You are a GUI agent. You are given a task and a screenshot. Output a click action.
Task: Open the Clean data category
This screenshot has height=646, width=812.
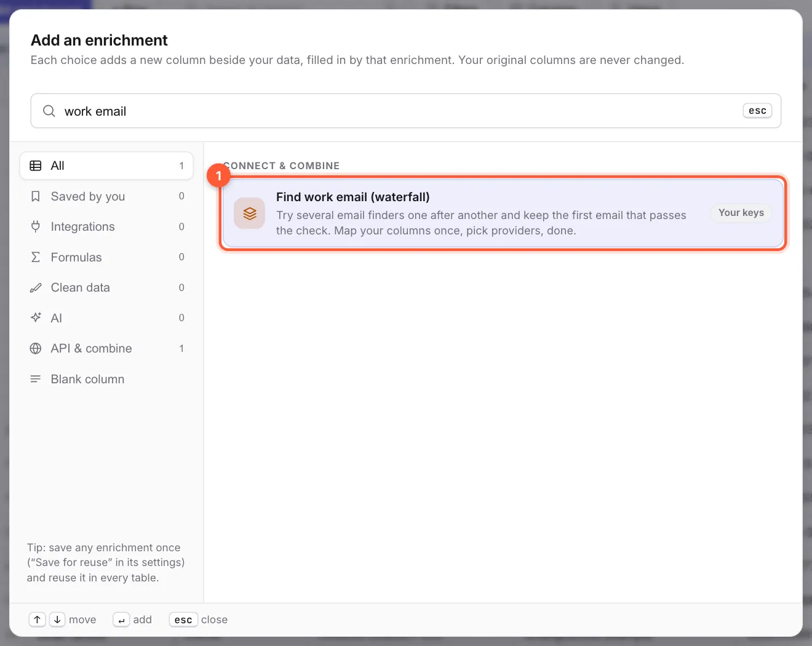pos(106,287)
